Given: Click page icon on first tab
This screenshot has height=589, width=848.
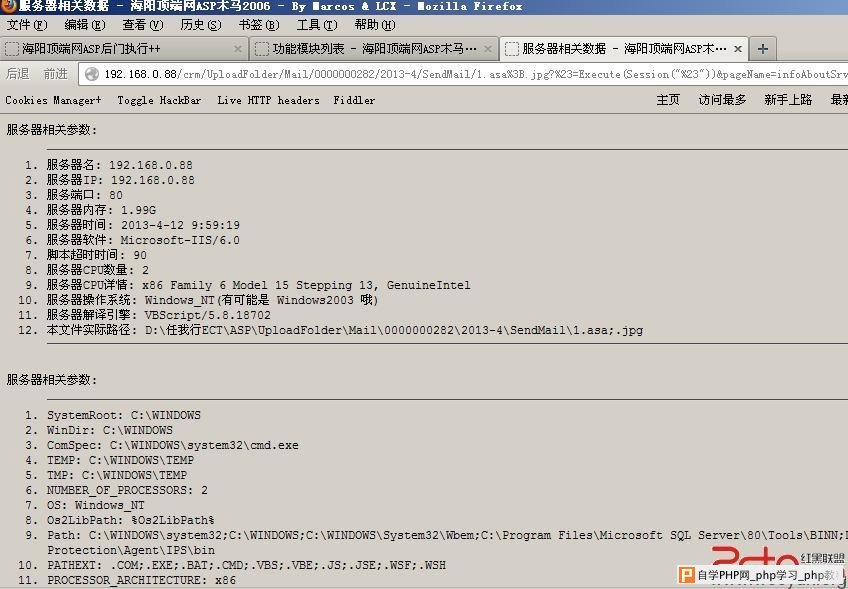Looking at the screenshot, I should coord(12,49).
